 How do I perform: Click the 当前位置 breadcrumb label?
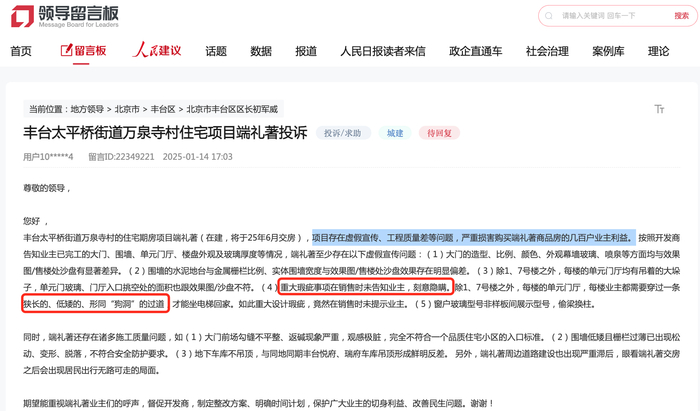pos(48,109)
